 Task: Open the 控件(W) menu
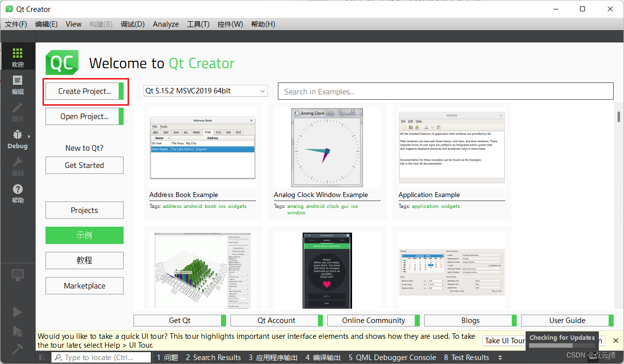230,24
